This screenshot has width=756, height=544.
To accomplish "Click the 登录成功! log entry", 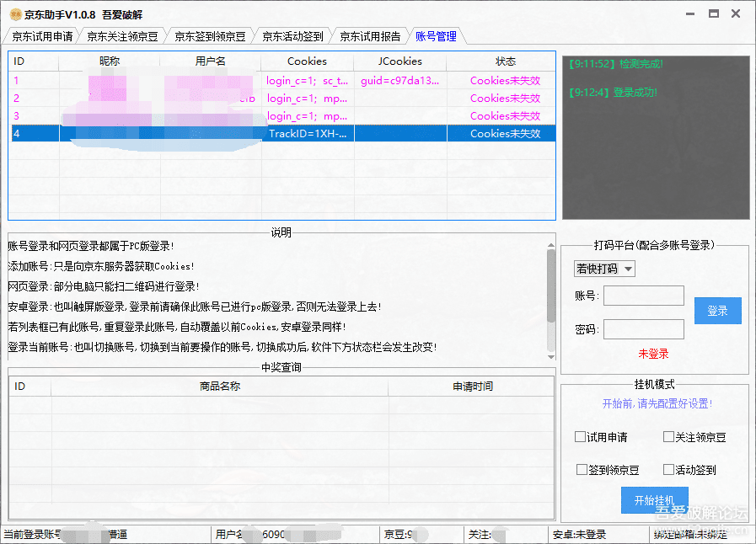I will (x=613, y=93).
